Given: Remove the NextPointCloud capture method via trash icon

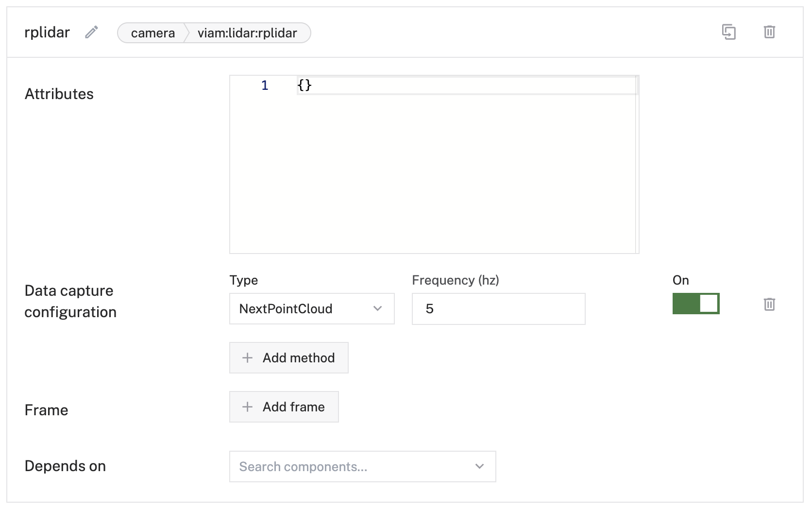Looking at the screenshot, I should (769, 305).
